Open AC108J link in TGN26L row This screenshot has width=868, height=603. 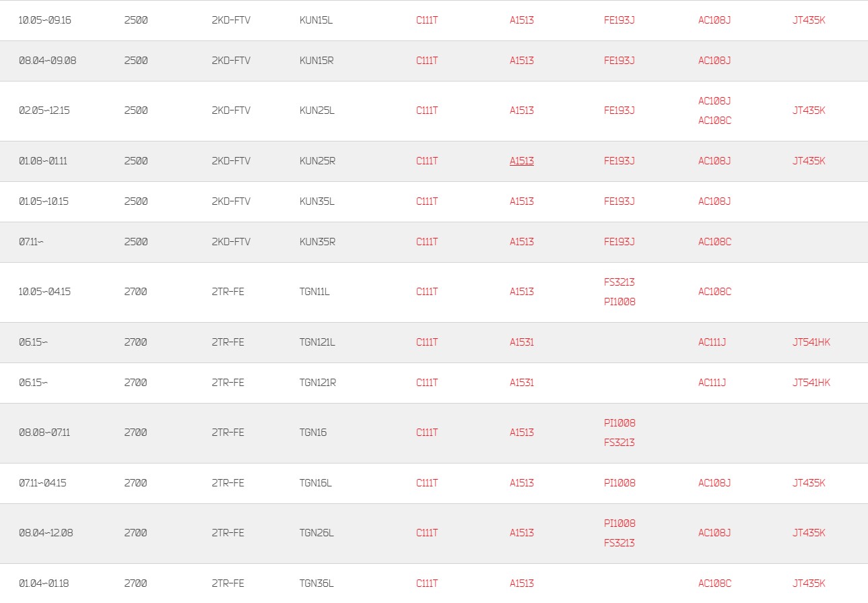click(714, 533)
